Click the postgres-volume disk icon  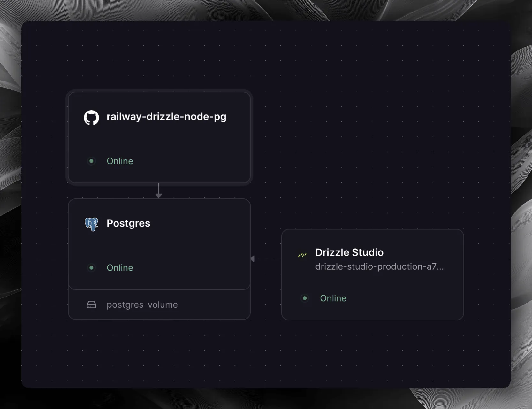[x=91, y=305]
